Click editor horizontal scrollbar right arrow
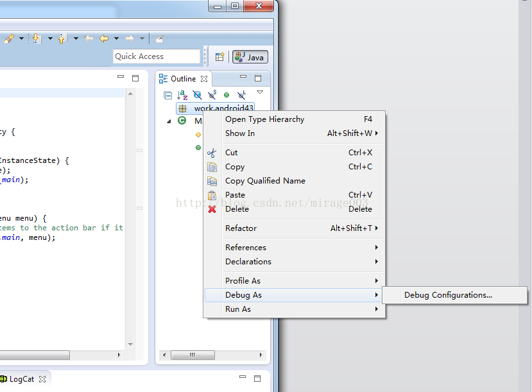Screen dimensions: 532x392 point(119,355)
